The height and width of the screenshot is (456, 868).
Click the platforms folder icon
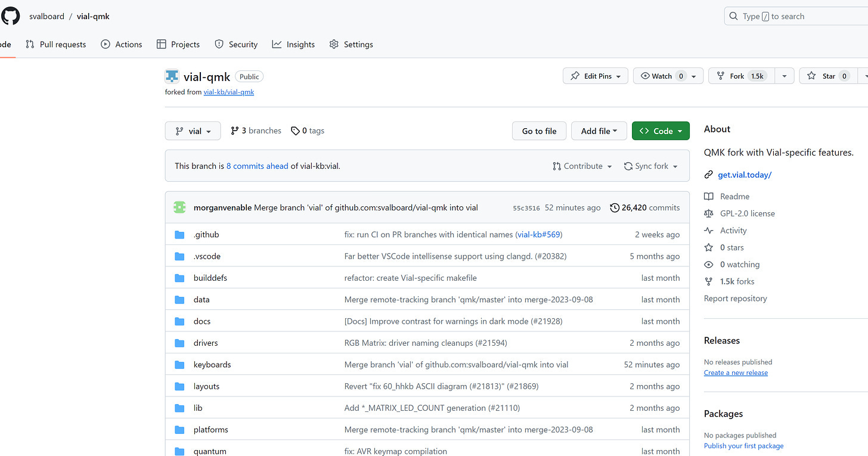coord(179,430)
